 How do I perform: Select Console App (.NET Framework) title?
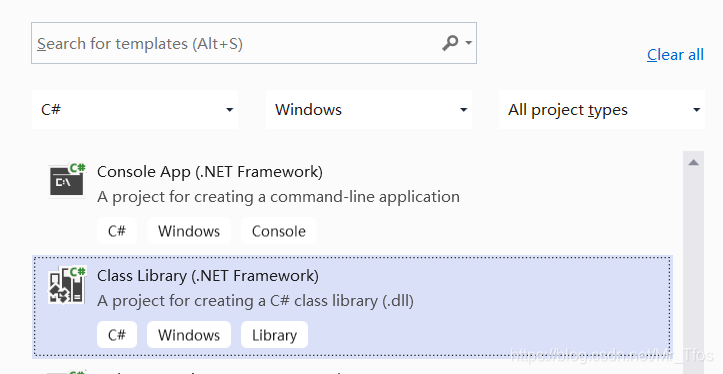coord(210,172)
